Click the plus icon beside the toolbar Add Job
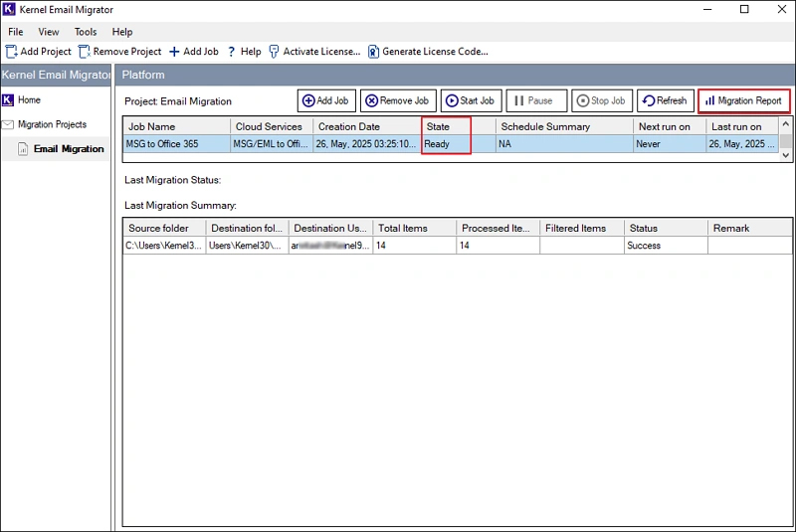 174,52
